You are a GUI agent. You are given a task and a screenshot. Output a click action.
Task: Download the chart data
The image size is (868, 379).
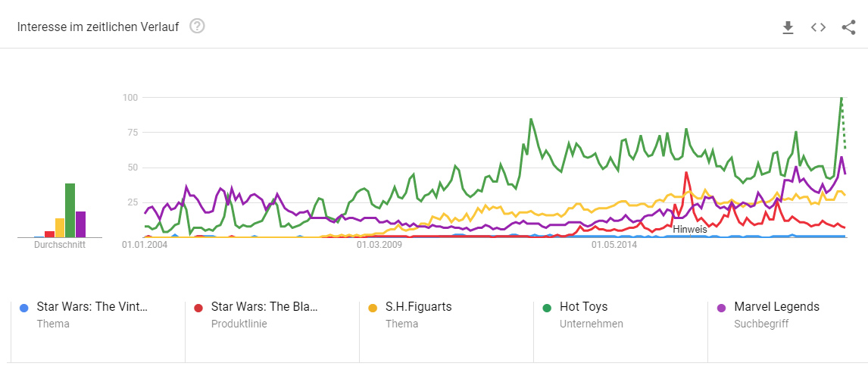tap(788, 27)
